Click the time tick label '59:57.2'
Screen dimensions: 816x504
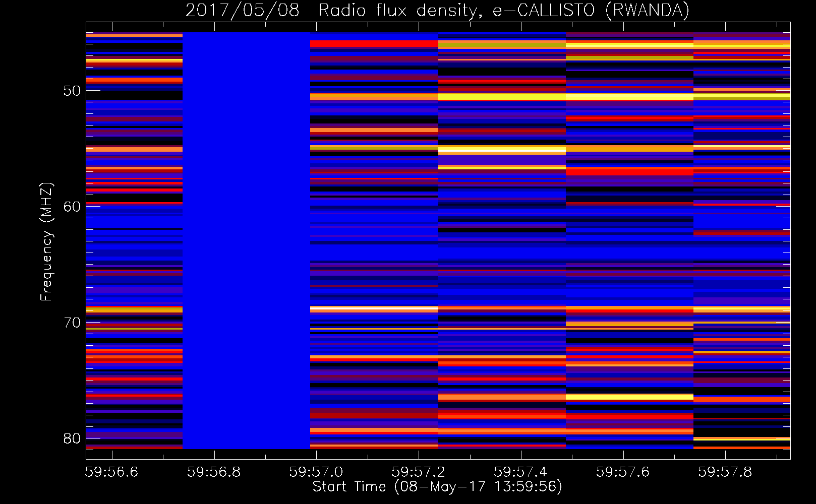pyautogui.click(x=419, y=472)
